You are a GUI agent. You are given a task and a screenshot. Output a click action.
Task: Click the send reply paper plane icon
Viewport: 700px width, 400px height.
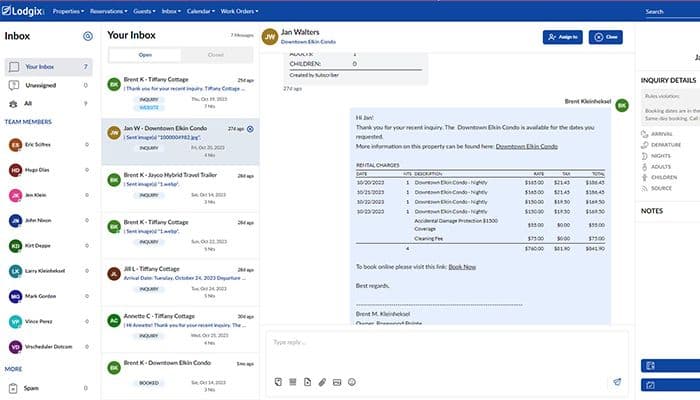tap(617, 382)
